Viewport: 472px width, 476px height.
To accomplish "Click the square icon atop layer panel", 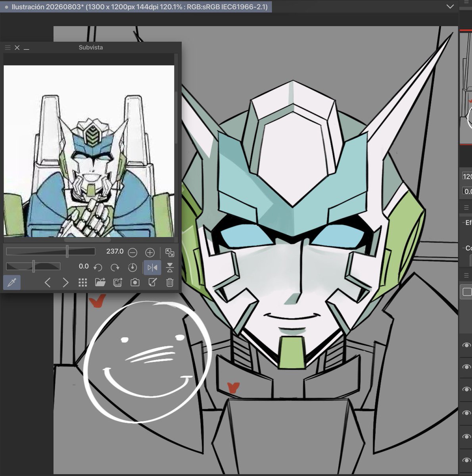I will (467, 292).
